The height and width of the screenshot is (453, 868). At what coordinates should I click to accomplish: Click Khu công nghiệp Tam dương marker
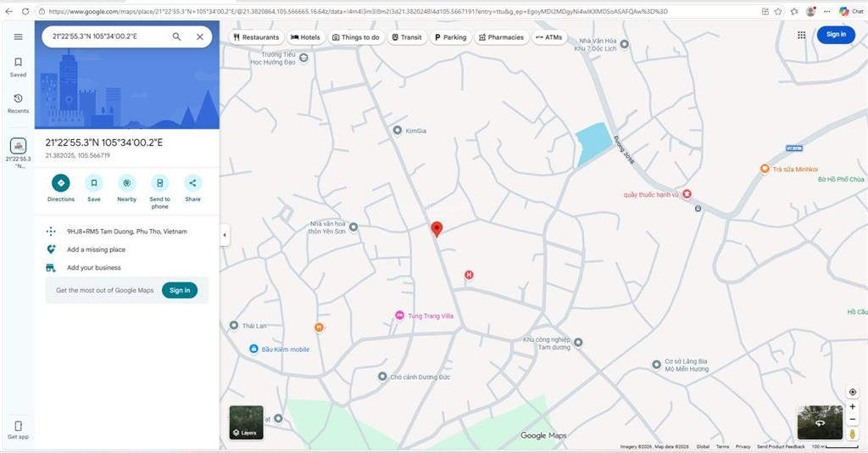578,343
